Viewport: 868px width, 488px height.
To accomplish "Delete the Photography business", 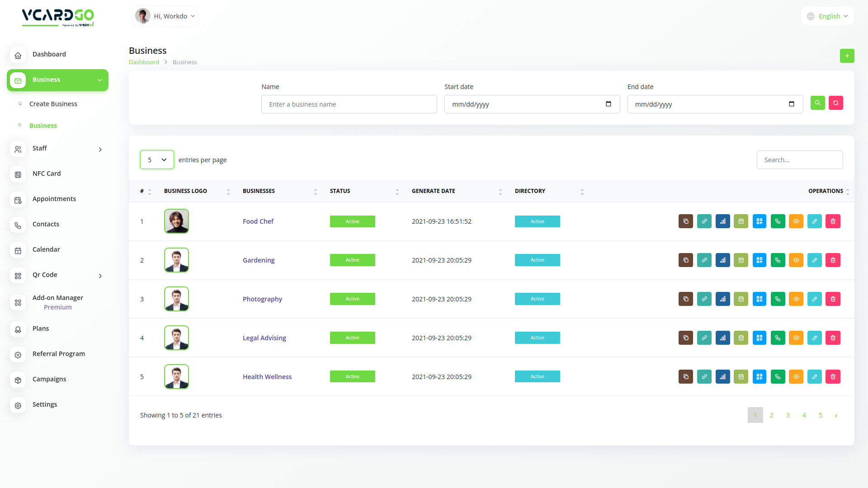I will [833, 299].
